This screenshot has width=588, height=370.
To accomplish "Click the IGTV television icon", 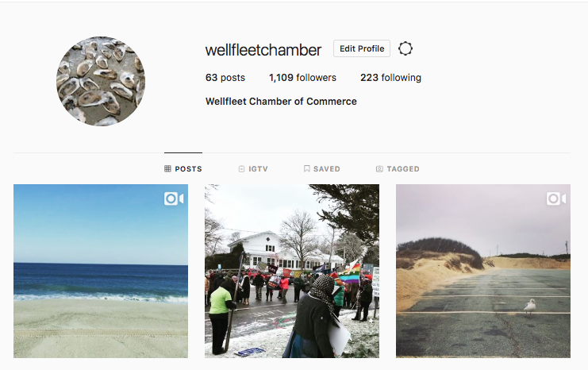I will coord(241,169).
